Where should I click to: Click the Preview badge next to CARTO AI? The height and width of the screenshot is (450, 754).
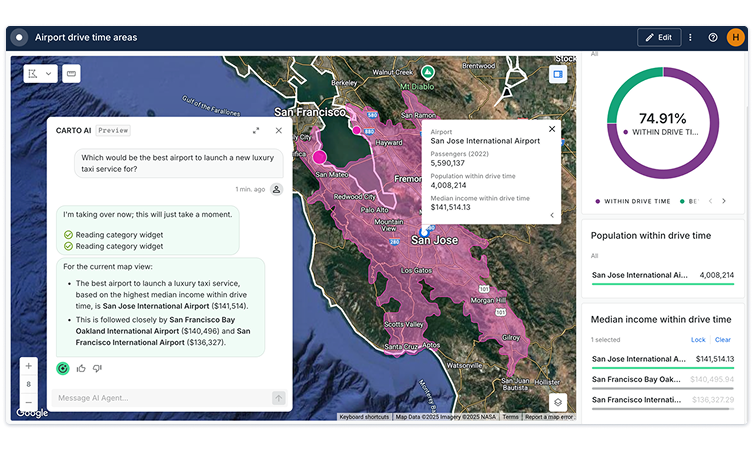click(113, 130)
